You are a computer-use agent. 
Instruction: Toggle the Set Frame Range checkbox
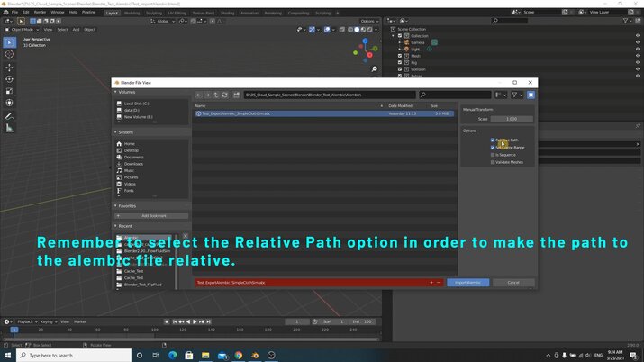pos(493,148)
